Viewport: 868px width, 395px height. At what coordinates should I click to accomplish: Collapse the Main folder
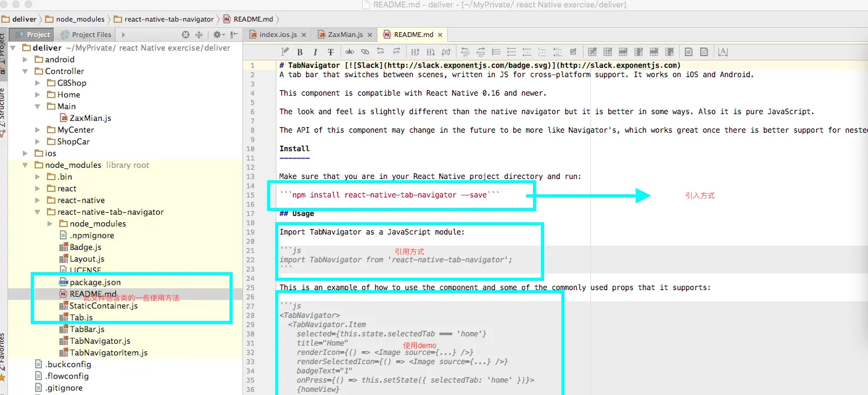[x=38, y=107]
